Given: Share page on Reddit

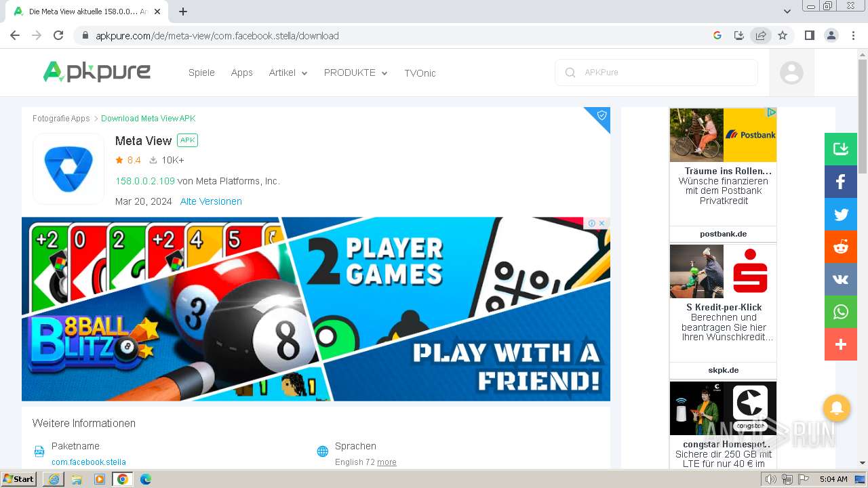Looking at the screenshot, I should 841,247.
